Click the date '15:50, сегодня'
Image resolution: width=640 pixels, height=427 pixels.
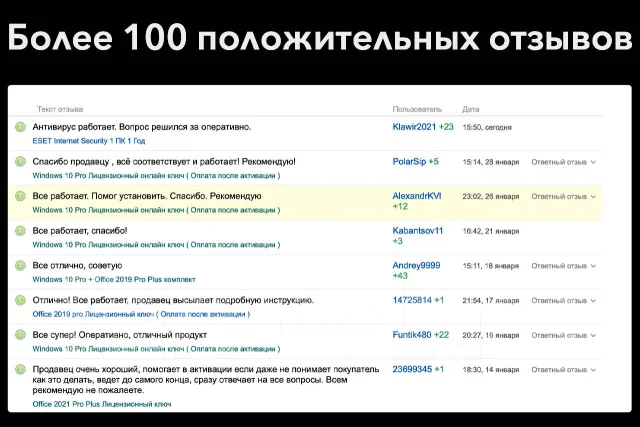click(487, 127)
